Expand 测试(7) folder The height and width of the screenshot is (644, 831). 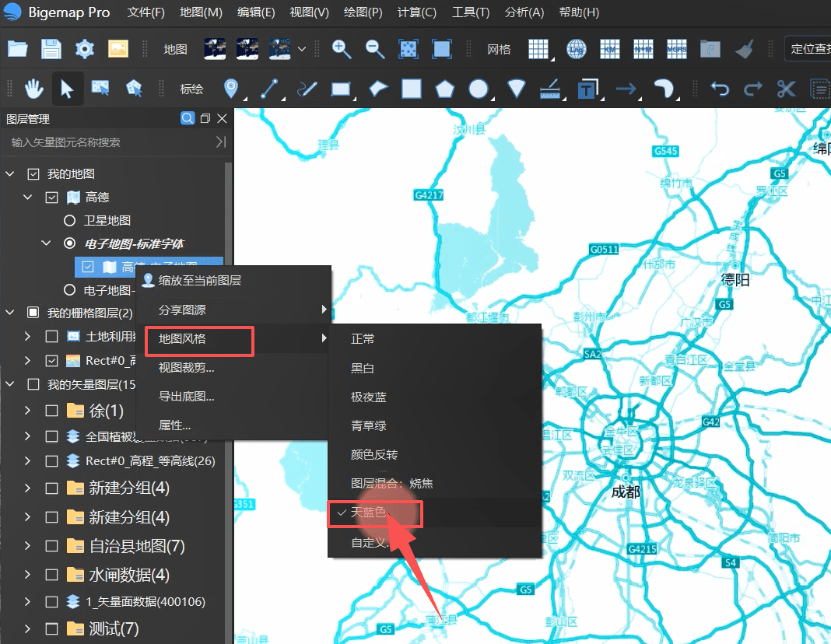(x=27, y=628)
